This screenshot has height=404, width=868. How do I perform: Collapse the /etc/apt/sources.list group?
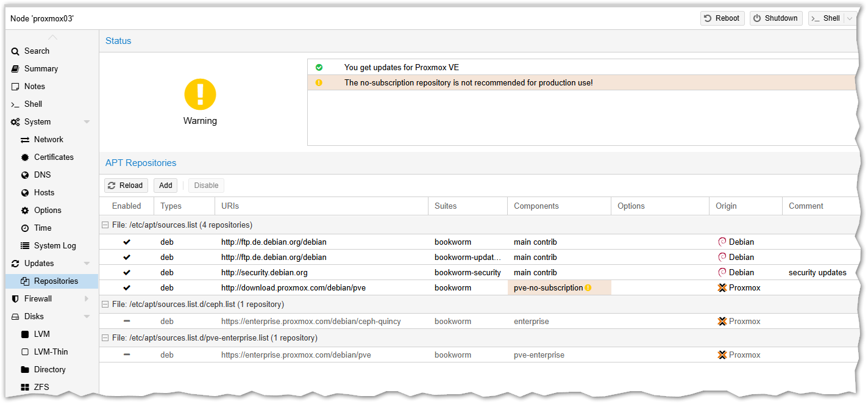(x=106, y=225)
